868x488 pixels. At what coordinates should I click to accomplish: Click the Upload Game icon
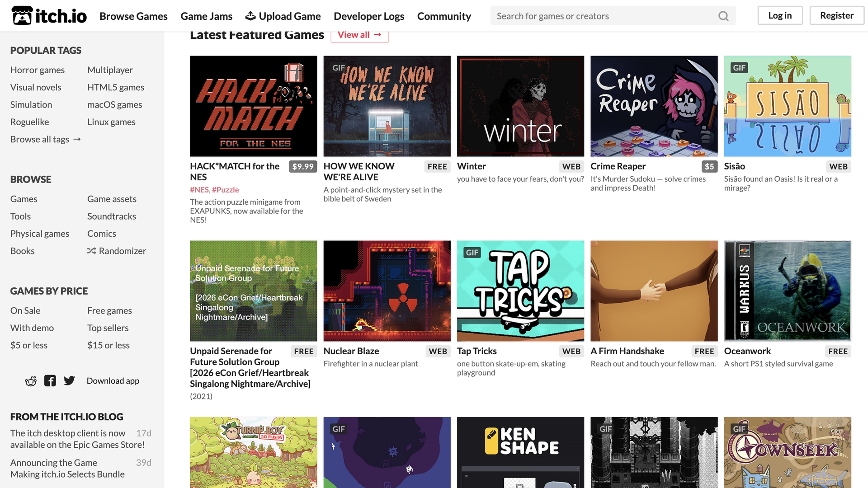[x=250, y=15]
